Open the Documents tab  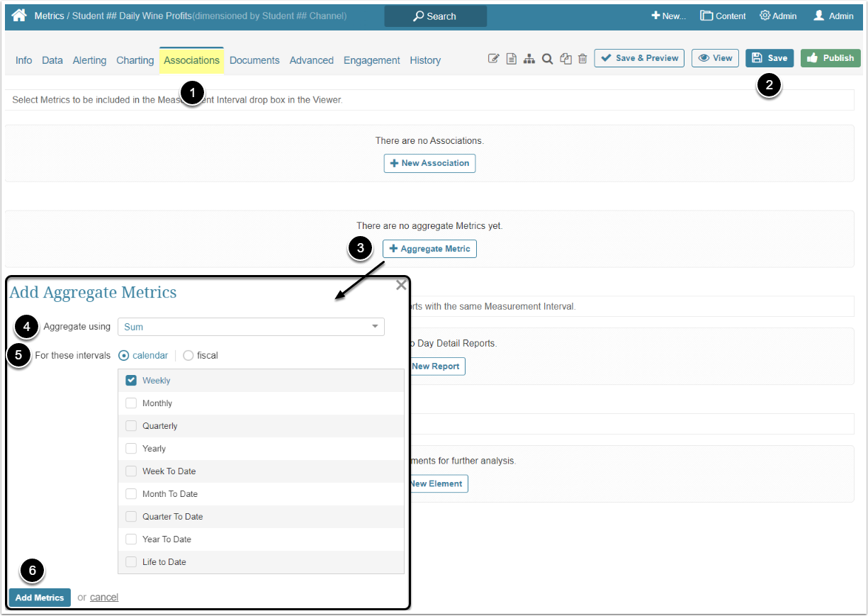click(x=254, y=60)
